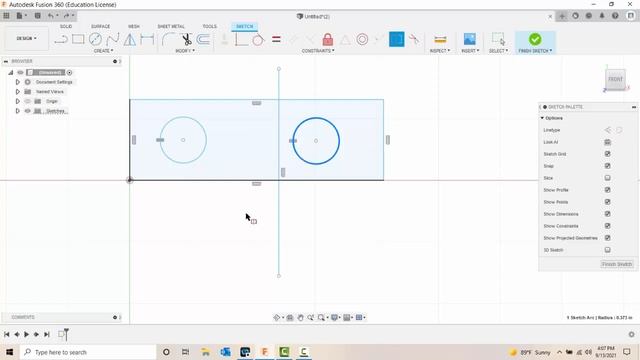Viewport: 640px width, 360px height.
Task: Click the sketch feature in the timeline
Action: coord(62,335)
